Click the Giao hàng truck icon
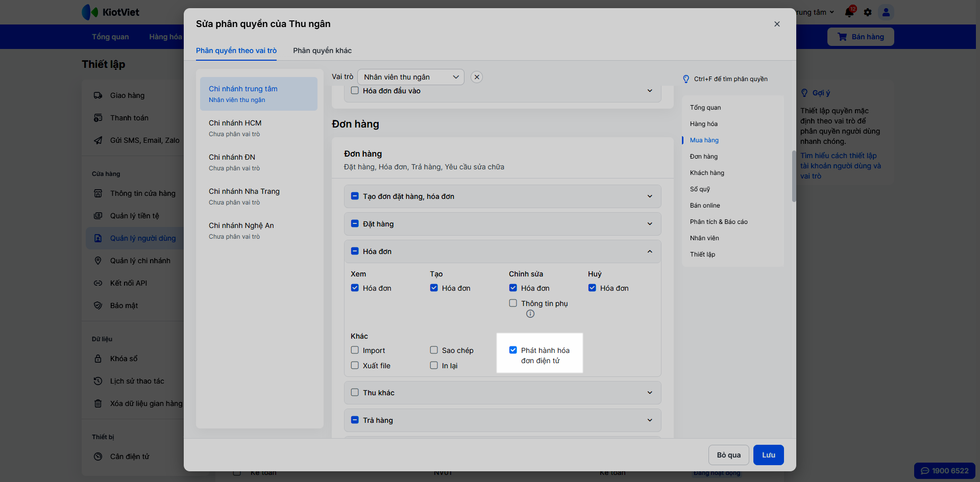The width and height of the screenshot is (980, 482). pos(98,95)
